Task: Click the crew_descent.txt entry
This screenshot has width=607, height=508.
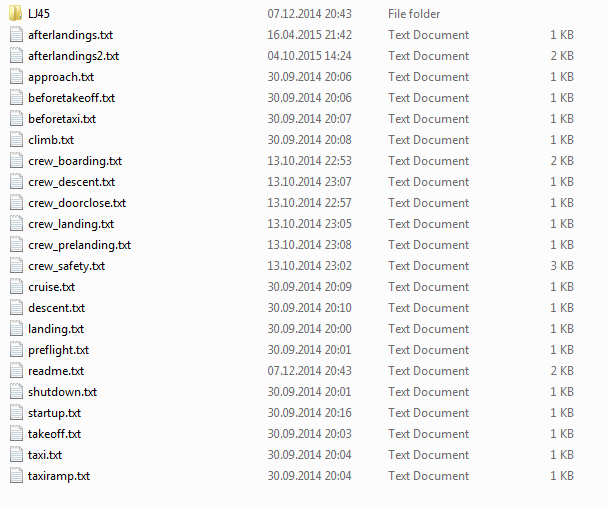Action: click(71, 182)
